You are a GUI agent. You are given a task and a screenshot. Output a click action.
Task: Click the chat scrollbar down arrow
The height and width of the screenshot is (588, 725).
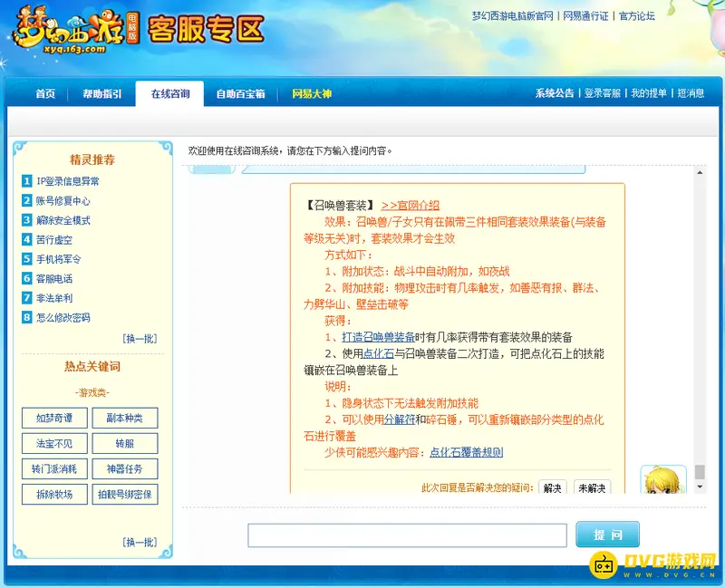click(700, 487)
